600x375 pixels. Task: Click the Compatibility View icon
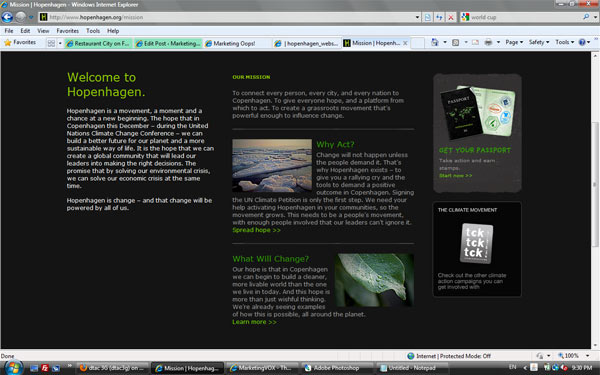[428, 17]
